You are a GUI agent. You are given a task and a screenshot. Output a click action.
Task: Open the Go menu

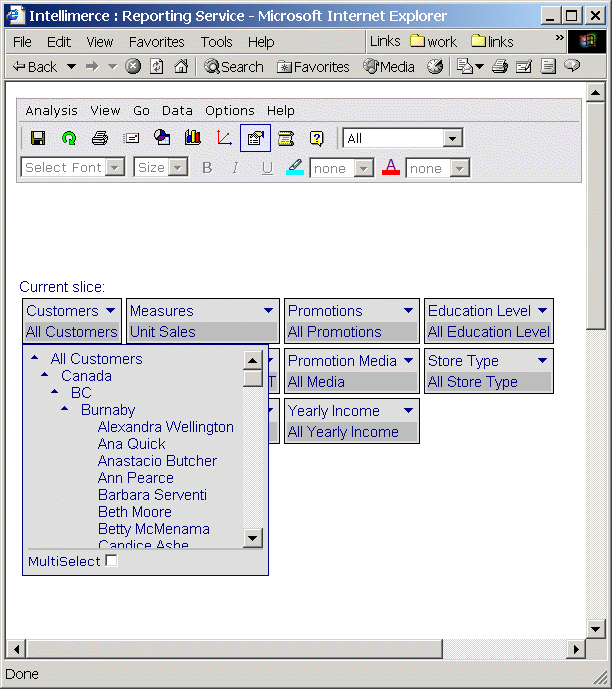[x=141, y=110]
